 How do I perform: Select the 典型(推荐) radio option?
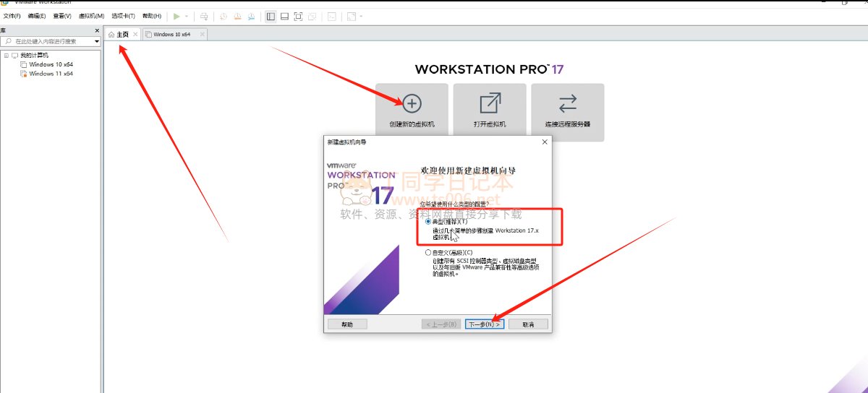428,222
